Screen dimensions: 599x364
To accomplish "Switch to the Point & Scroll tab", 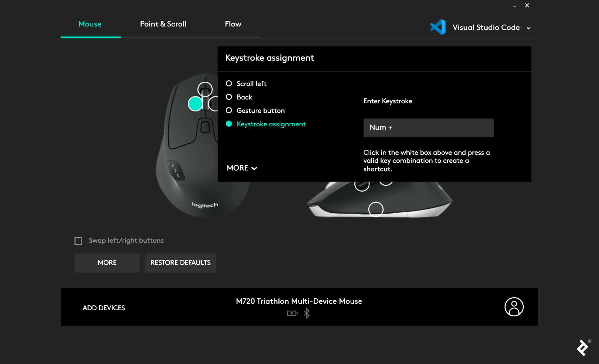I will click(x=163, y=24).
